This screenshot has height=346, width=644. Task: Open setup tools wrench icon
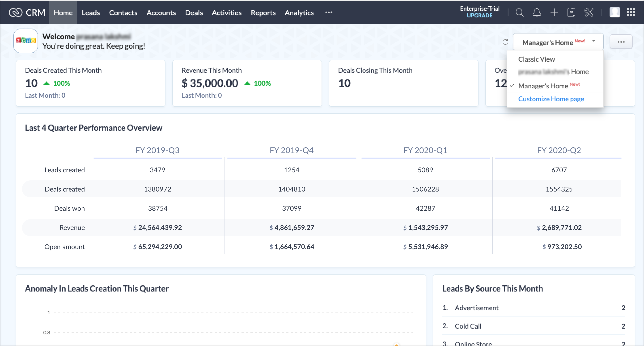pyautogui.click(x=589, y=13)
